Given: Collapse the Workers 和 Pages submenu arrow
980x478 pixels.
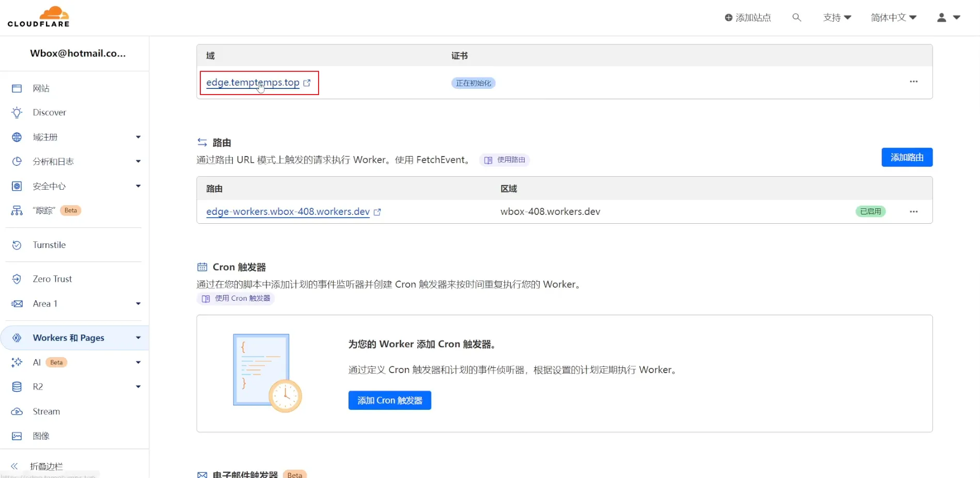Looking at the screenshot, I should coord(138,338).
